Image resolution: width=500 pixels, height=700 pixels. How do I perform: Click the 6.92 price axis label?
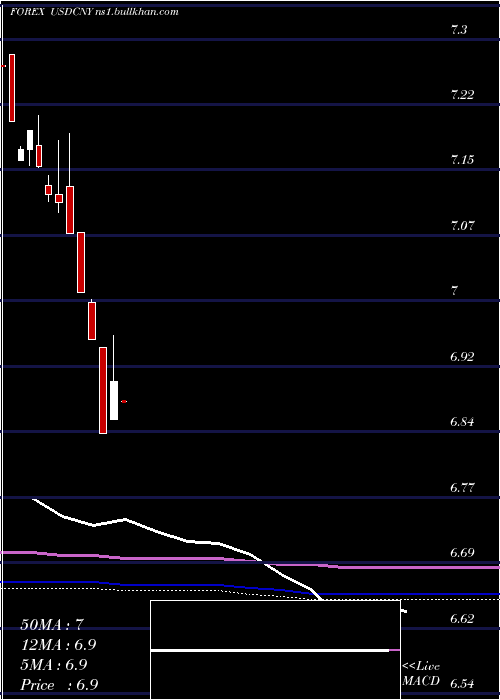(x=463, y=357)
